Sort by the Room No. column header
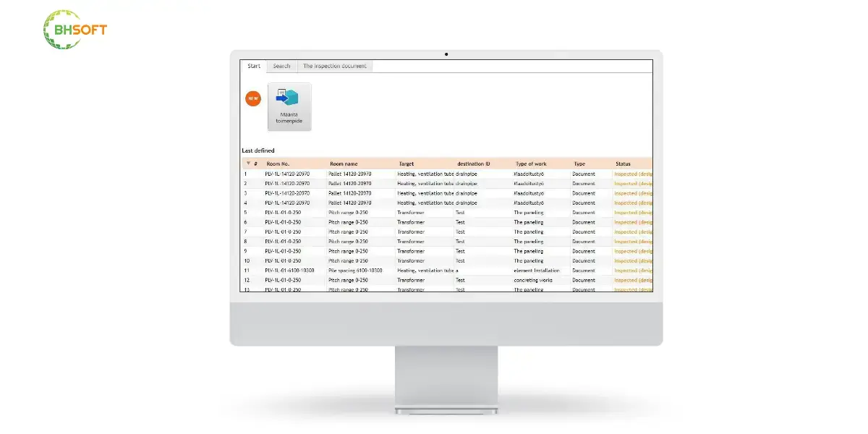Screen dimensions: 868x434 coord(278,164)
